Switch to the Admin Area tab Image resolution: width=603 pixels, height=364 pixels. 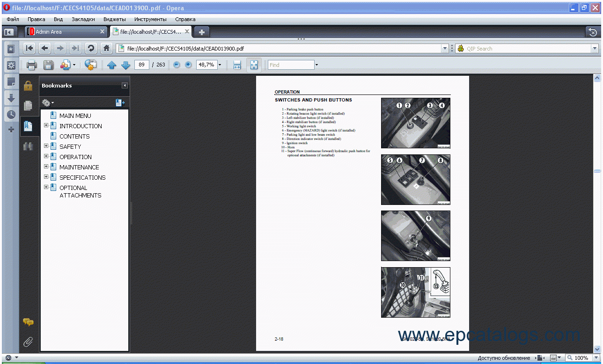66,32
